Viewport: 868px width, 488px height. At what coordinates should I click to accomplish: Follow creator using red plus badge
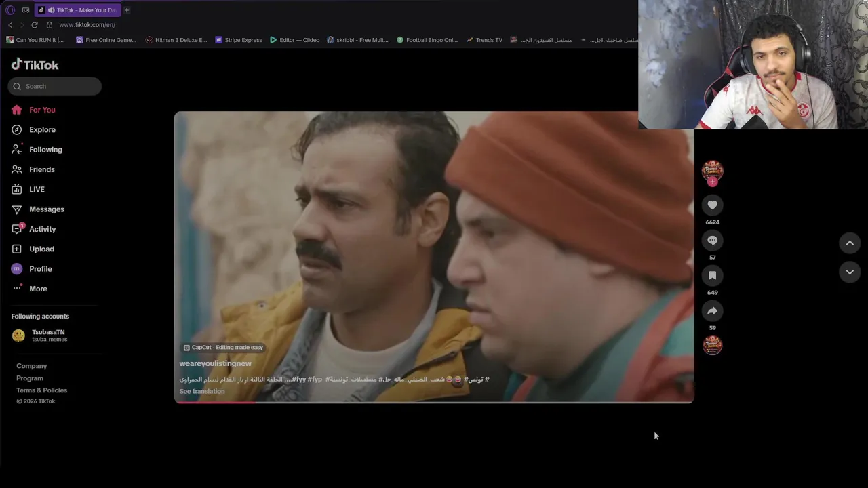pos(712,182)
